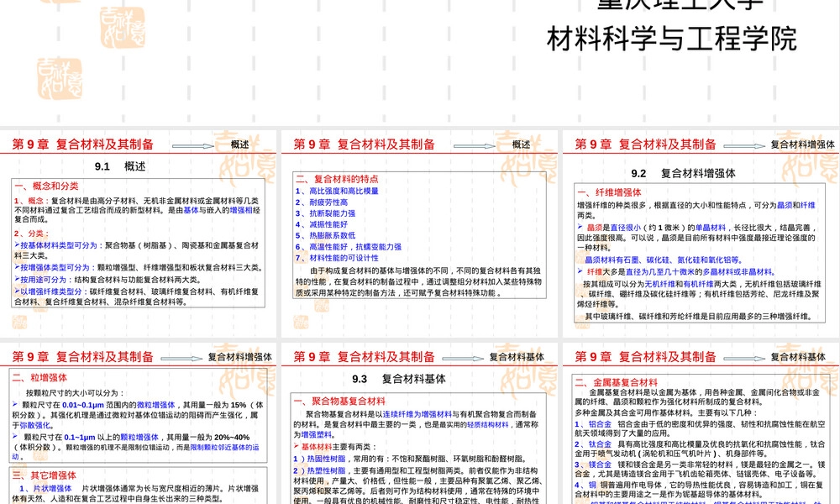Click list item 1、高比强度和高比模量
840x504 pixels.
click(337, 191)
